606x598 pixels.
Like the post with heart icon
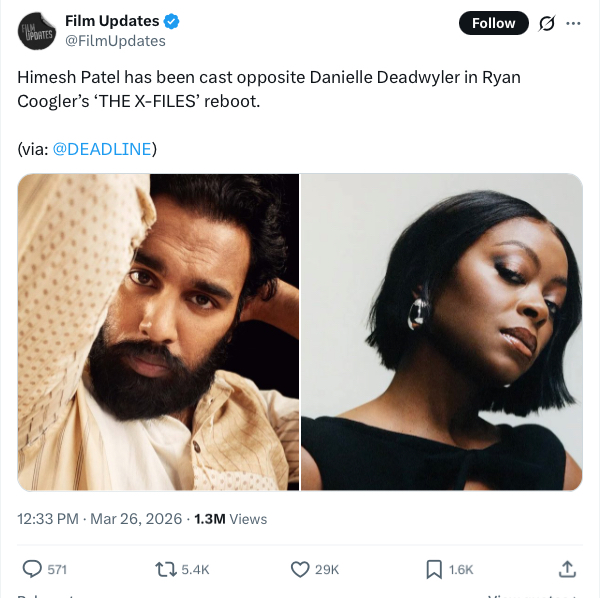click(300, 569)
